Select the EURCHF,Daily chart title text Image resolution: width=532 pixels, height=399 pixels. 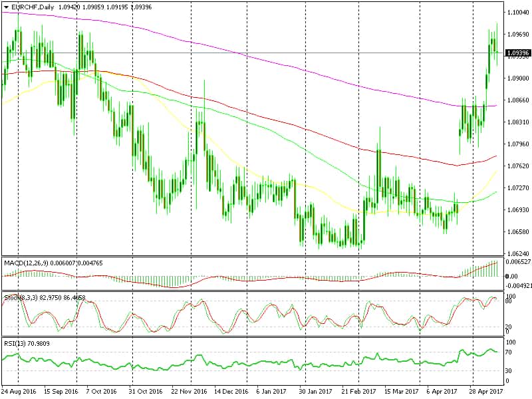tap(32, 7)
